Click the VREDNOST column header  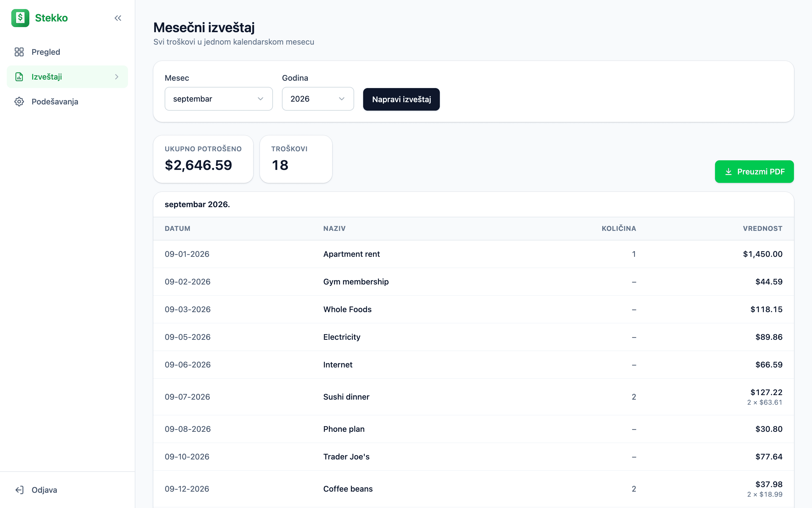pyautogui.click(x=762, y=229)
